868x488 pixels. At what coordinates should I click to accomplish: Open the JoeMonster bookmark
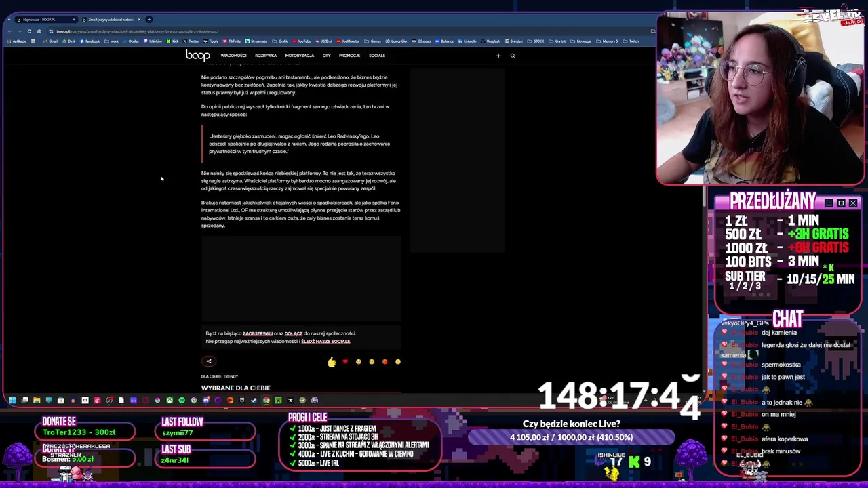pyautogui.click(x=348, y=41)
